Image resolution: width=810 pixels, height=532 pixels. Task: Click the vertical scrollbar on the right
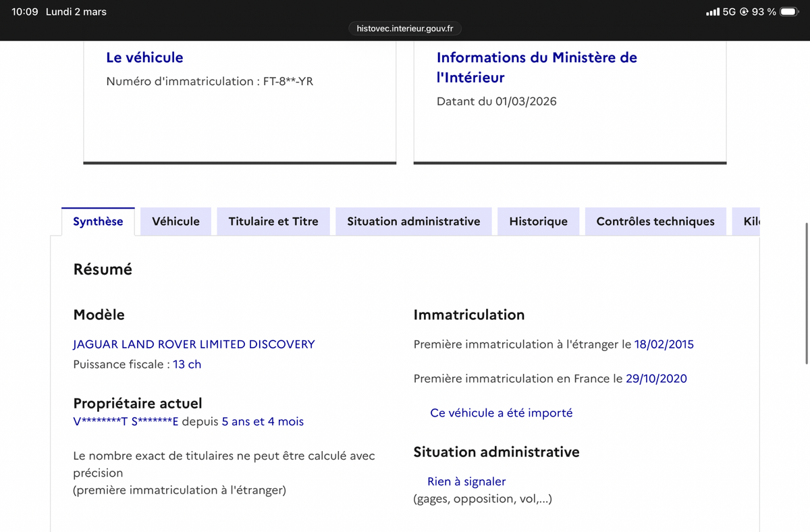[807, 294]
